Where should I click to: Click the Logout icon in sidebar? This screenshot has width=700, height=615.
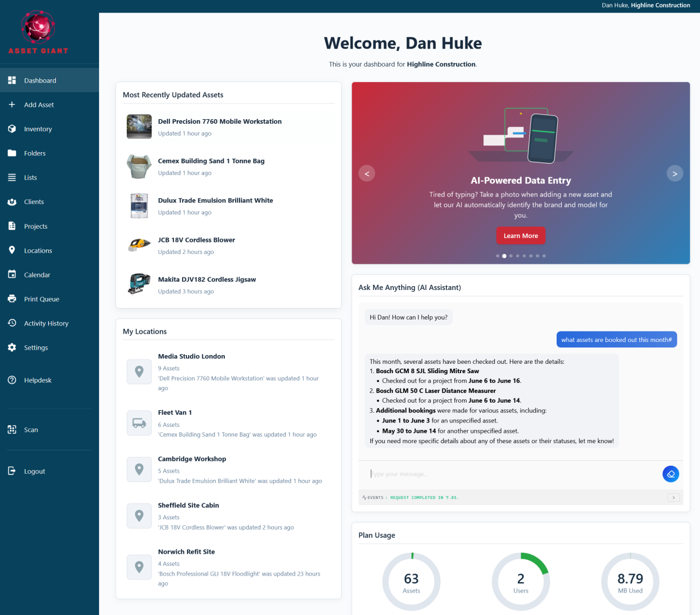coord(12,471)
